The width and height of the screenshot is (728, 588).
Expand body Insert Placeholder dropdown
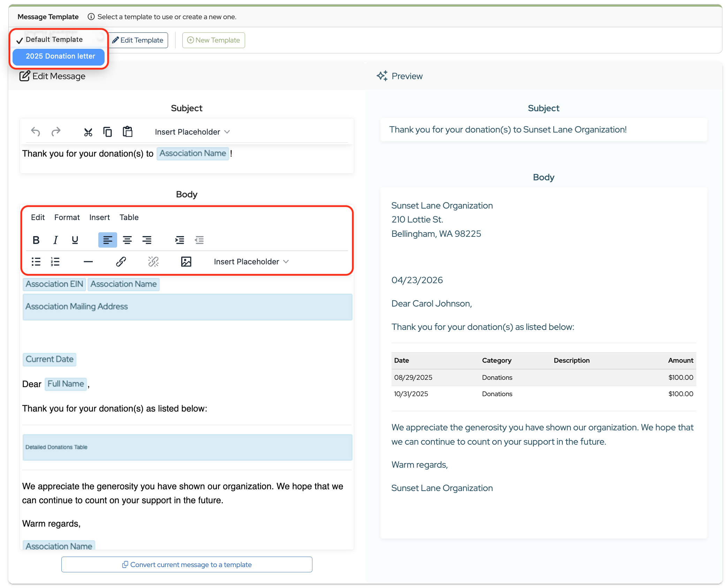pos(251,262)
